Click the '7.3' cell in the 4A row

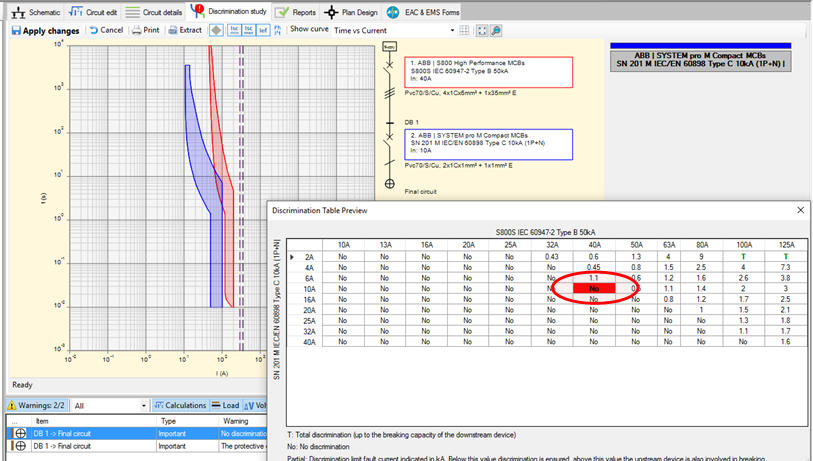tap(786, 267)
